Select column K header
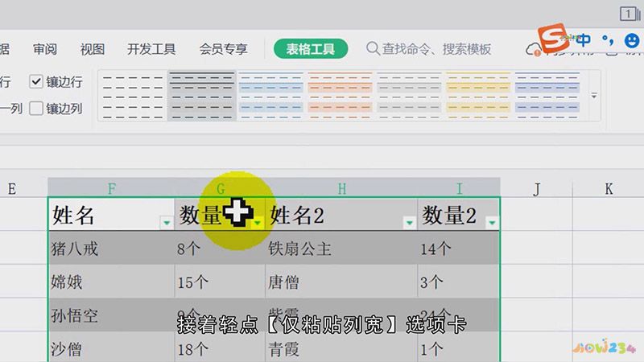The height and width of the screenshot is (362, 644). click(x=609, y=189)
